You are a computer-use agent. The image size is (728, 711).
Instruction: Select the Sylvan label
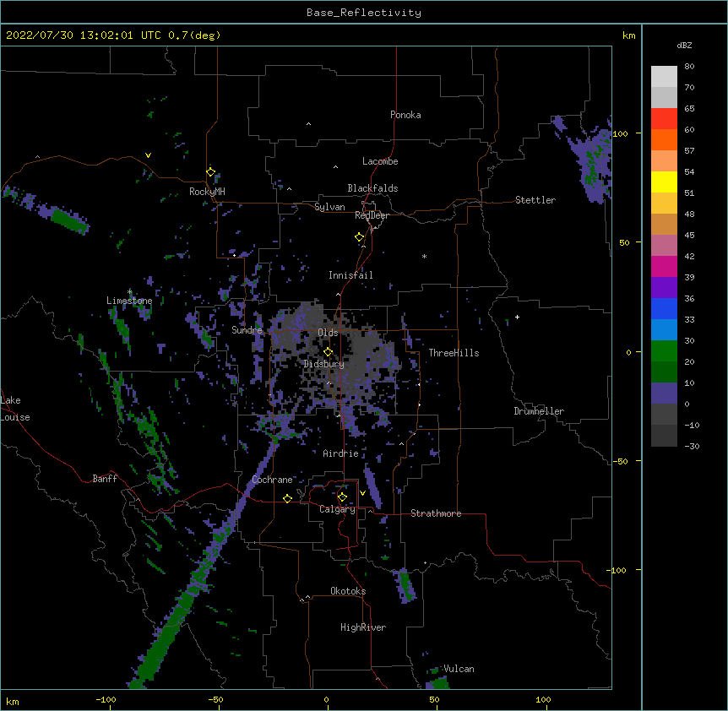tap(329, 207)
